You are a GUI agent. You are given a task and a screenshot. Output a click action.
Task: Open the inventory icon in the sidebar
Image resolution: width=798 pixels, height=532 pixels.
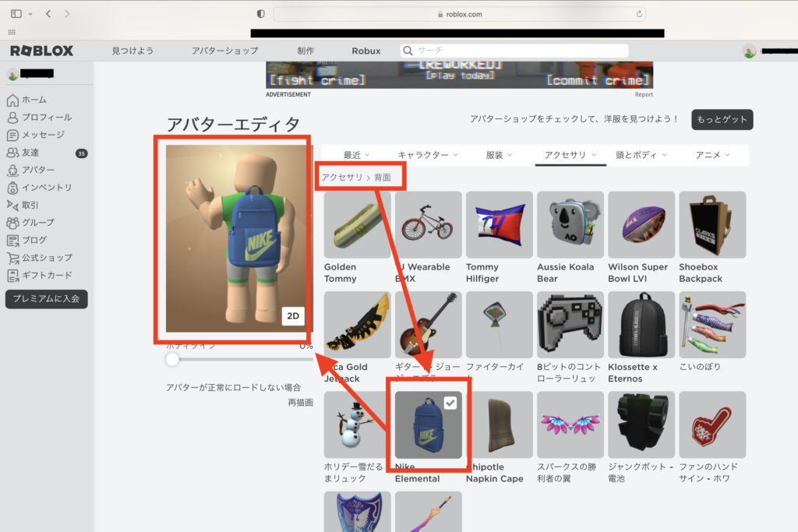pyautogui.click(x=12, y=188)
